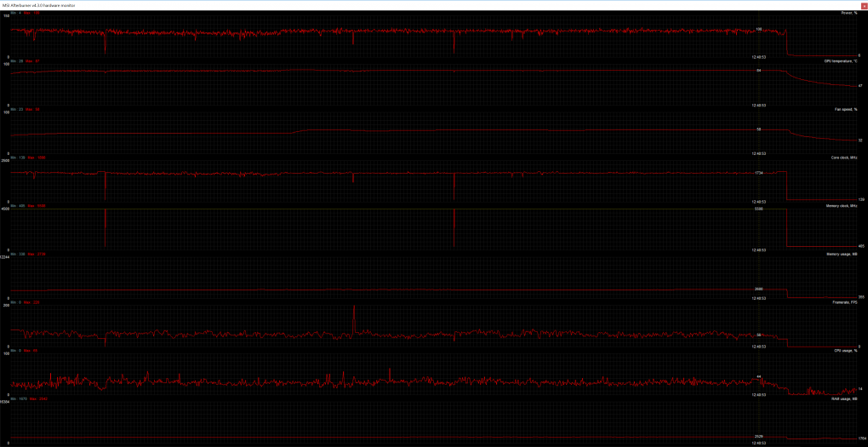The image size is (868, 447).
Task: Click current value 139 on Core clock graph
Action: (x=861, y=199)
